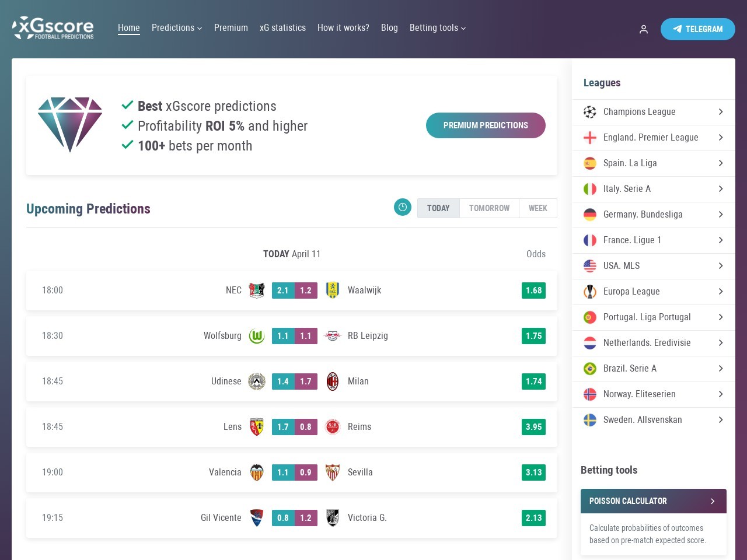Open the Brazil Serie A league link

(654, 368)
